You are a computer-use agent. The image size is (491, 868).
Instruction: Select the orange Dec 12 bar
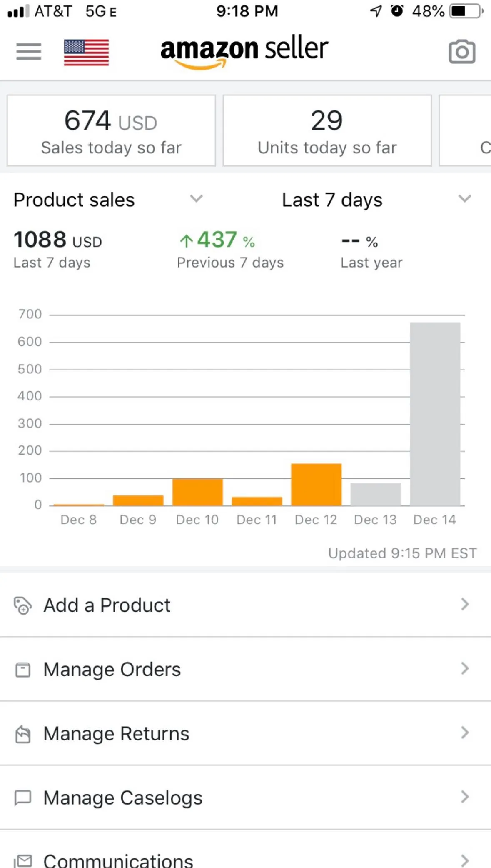click(x=316, y=485)
